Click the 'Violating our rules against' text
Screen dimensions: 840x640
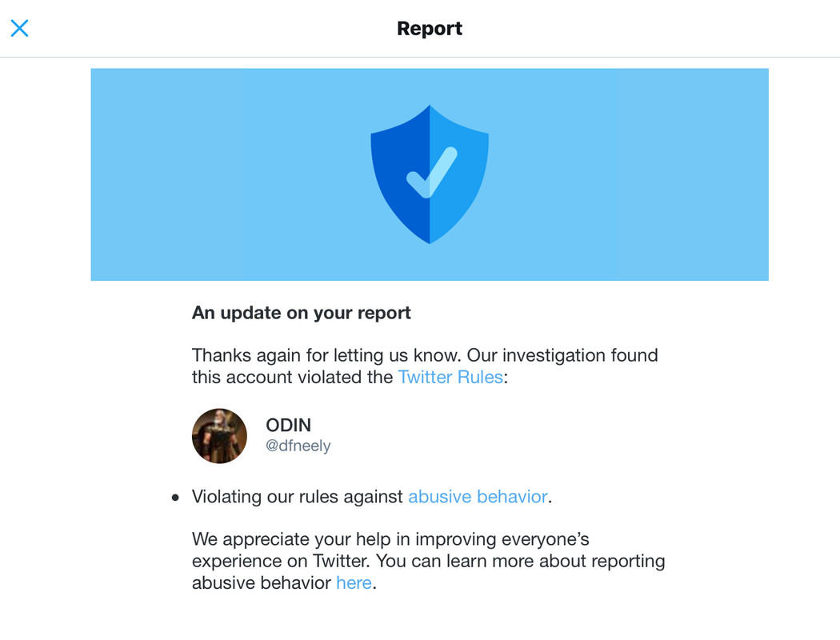[298, 497]
